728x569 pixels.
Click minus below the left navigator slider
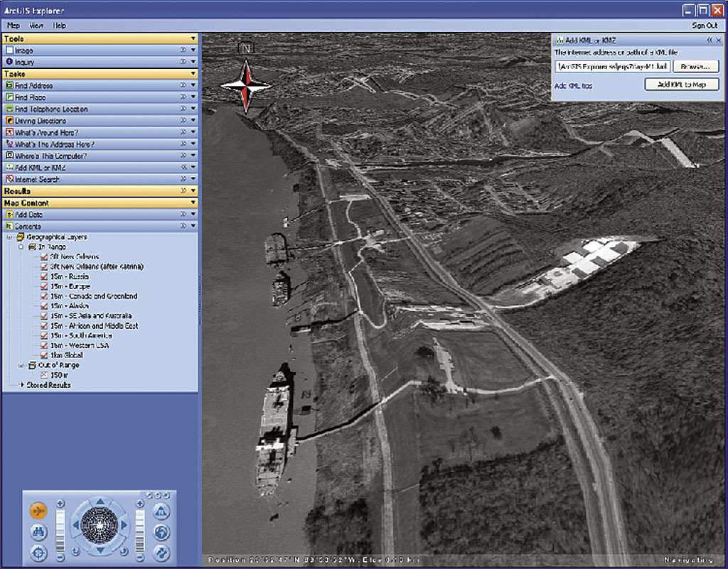click(60, 557)
